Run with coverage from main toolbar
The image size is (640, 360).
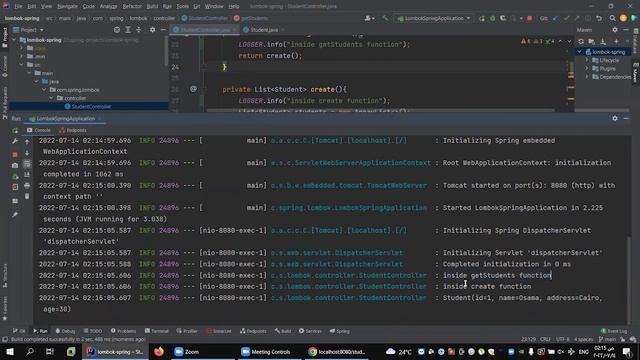point(503,18)
